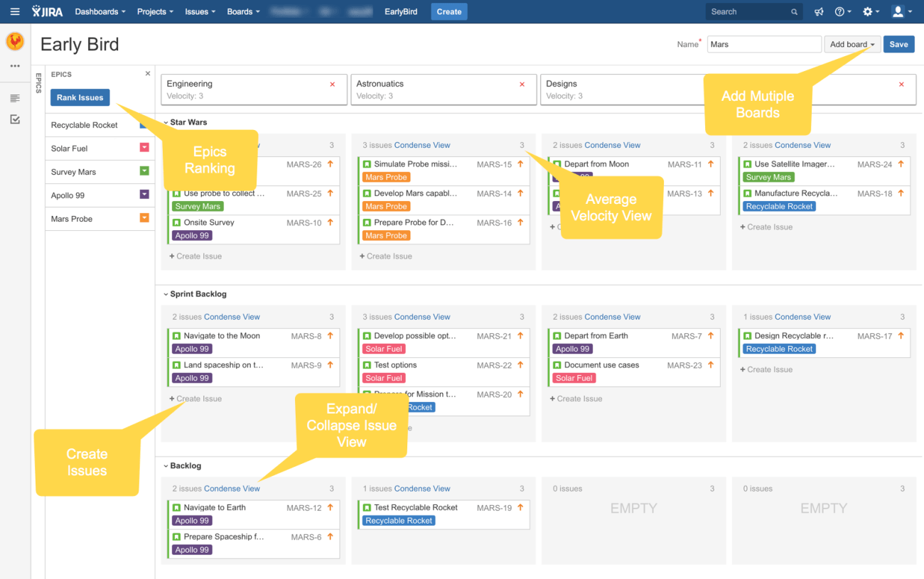The height and width of the screenshot is (579, 924).
Task: Click the priority arrow on MARS-17
Action: 901,336
